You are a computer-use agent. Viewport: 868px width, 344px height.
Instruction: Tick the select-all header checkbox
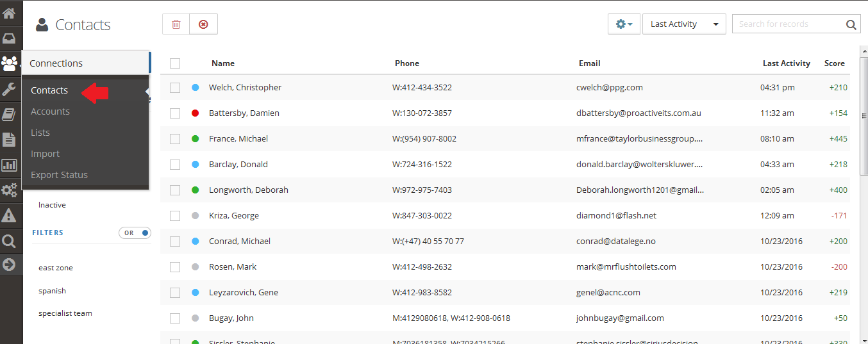pos(175,63)
